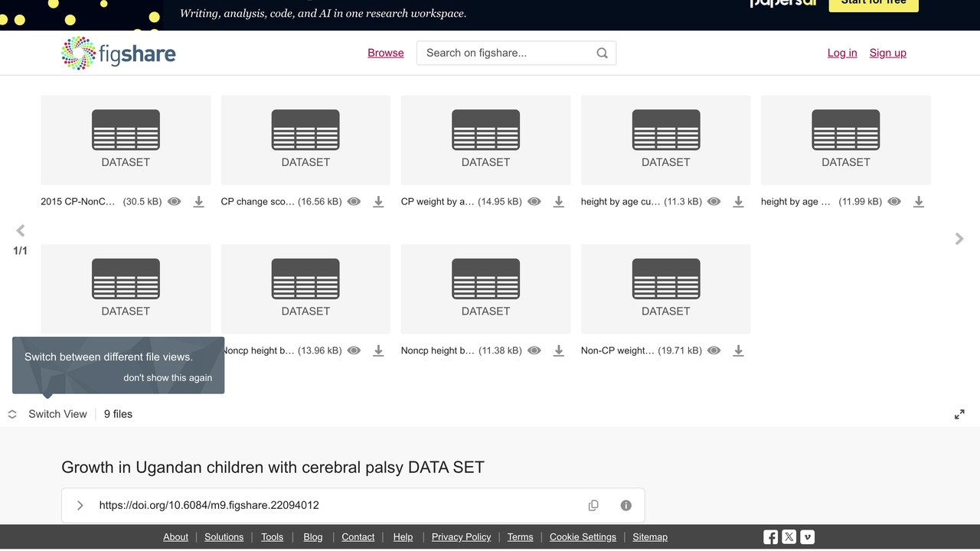Go to previous file page arrow
This screenshot has width=980, height=551.
pyautogui.click(x=21, y=230)
